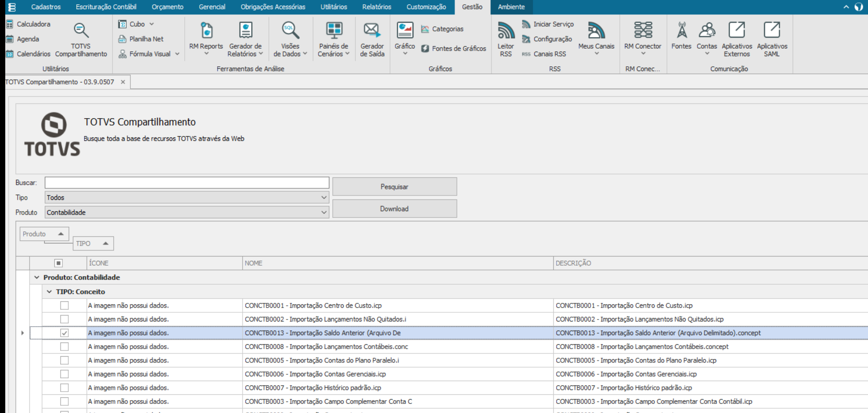Open the Obrigações Acessórias menu

[273, 7]
